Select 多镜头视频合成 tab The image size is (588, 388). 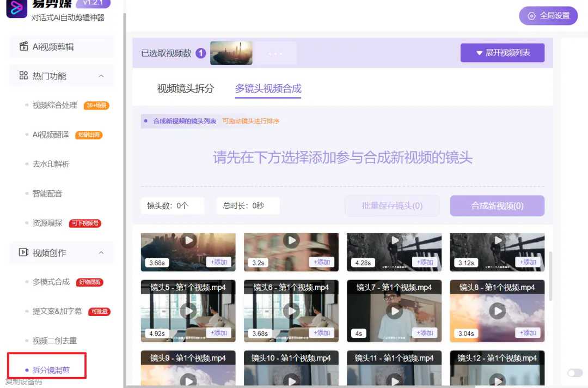point(268,89)
